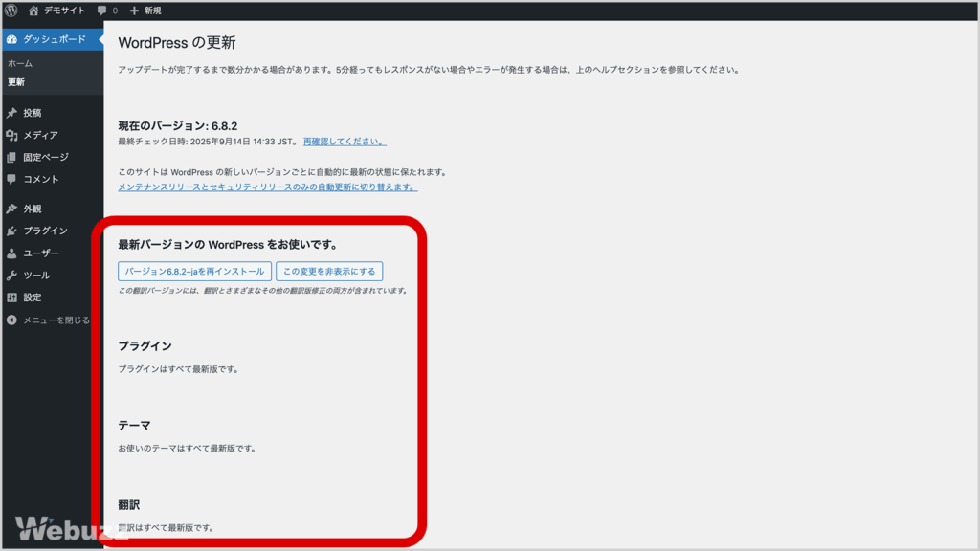Screen dimensions: 980x551
Task: Click the テーマ section heading
Action: pyautogui.click(x=134, y=426)
